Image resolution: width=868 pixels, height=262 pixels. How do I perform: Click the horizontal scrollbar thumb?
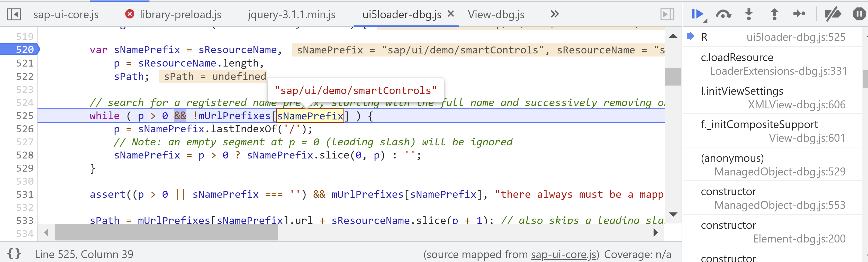[166, 232]
